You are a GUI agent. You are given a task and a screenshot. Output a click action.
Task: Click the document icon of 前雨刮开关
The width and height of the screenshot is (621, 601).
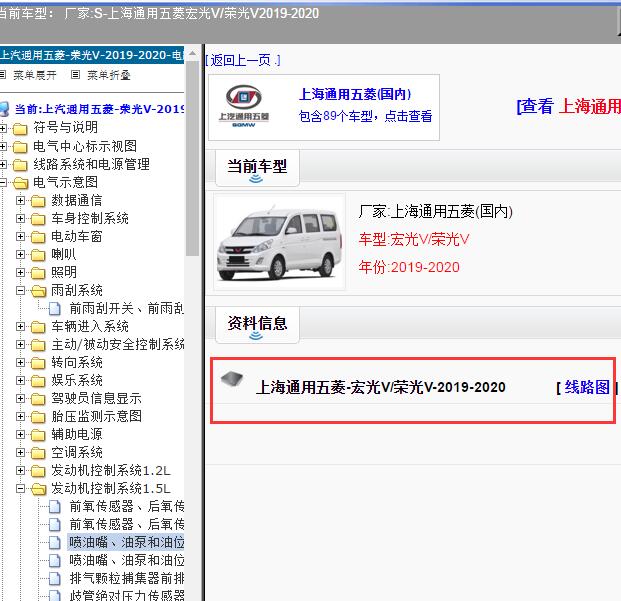(x=55, y=308)
